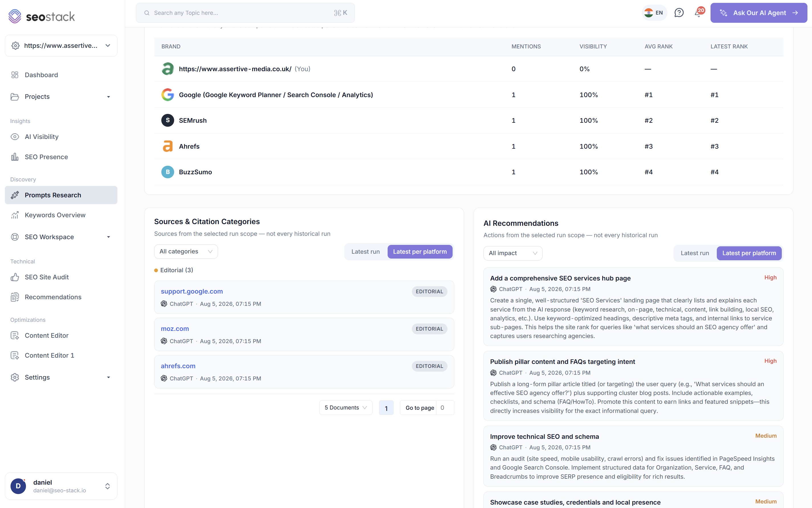Screen dimensions: 812x508
Task: Click the Editorial (3) category label
Action: point(176,270)
